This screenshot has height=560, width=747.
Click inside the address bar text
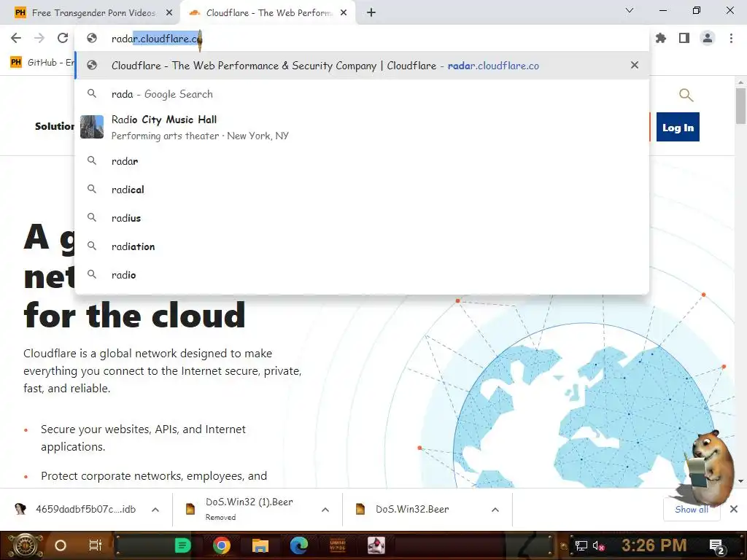click(x=157, y=39)
